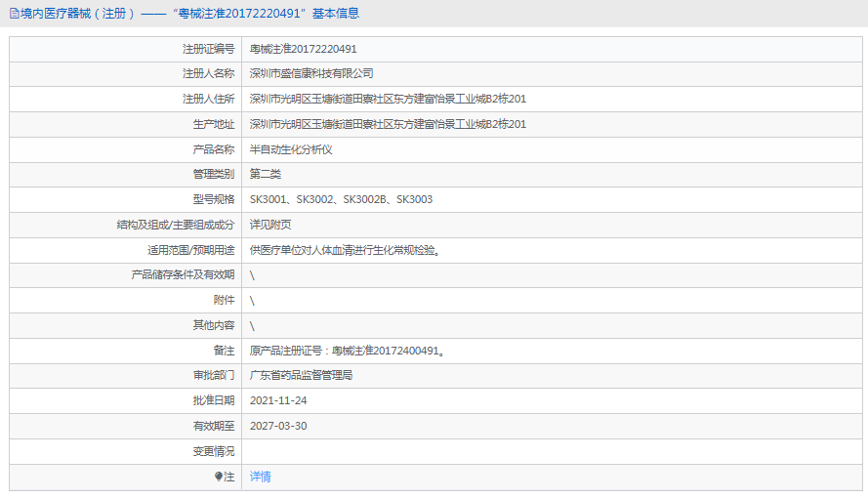Click the 注册人名称 label
The width and height of the screenshot is (868, 499).
click(x=209, y=73)
